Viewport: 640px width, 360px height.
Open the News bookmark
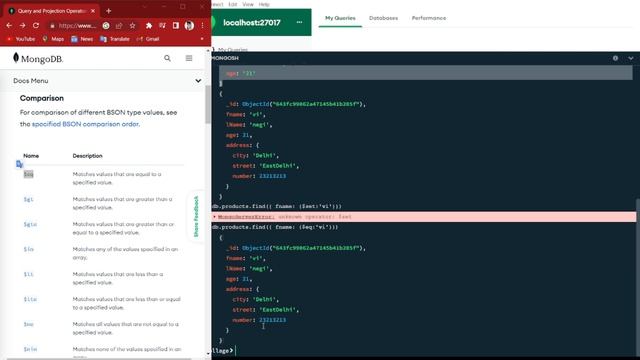(x=82, y=39)
